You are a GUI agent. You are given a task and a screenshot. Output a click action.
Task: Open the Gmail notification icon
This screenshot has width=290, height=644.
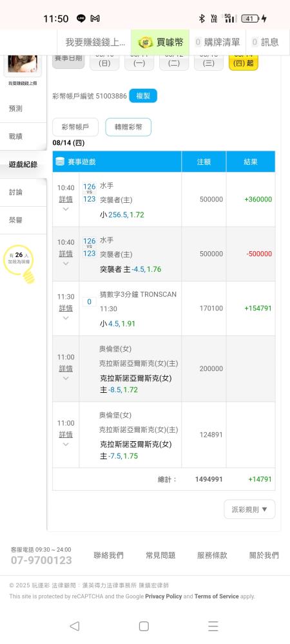tap(95, 19)
